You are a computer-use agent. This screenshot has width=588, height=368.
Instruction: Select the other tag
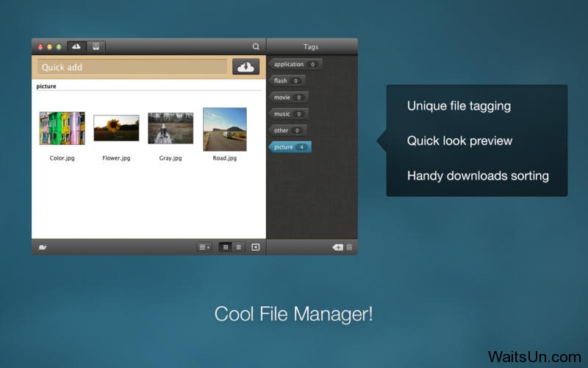(287, 130)
